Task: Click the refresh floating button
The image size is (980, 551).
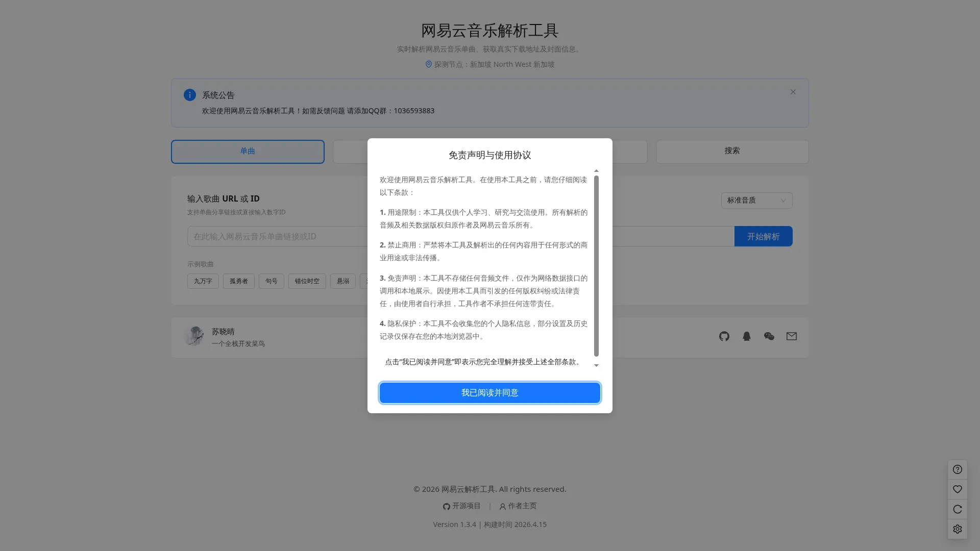Action: pyautogui.click(x=957, y=509)
